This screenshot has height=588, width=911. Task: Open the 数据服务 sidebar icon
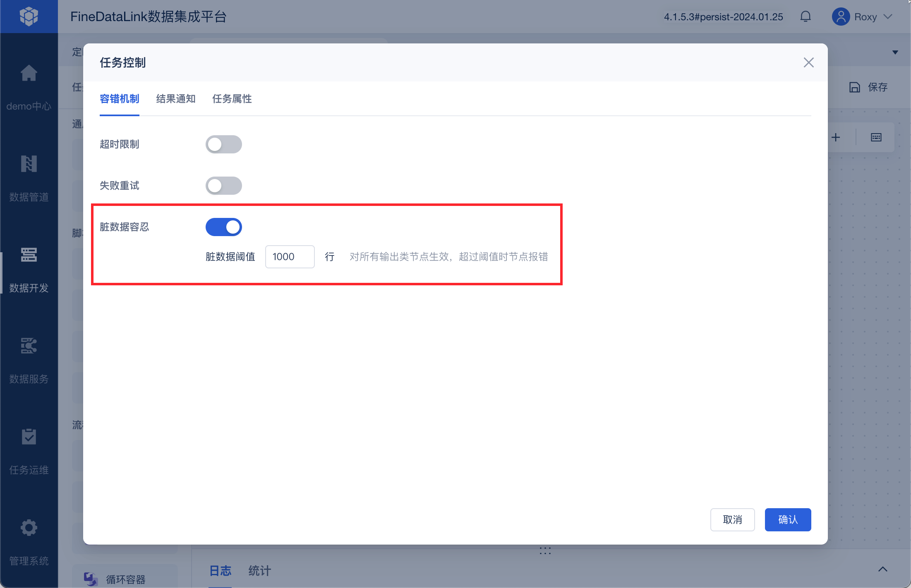pos(29,346)
